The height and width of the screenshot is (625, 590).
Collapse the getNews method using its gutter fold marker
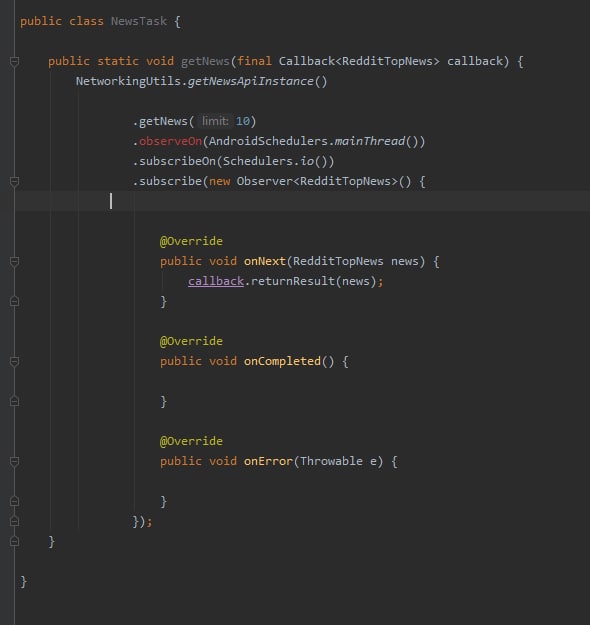[14, 61]
